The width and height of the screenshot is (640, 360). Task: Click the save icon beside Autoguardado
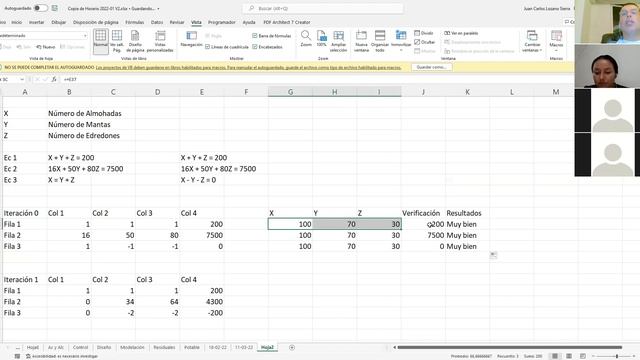pyautogui.click(x=55, y=8)
